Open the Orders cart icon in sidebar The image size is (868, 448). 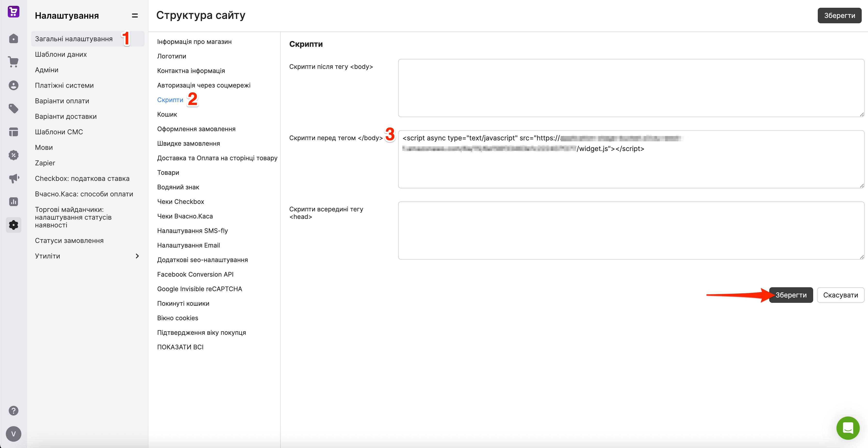[x=14, y=62]
